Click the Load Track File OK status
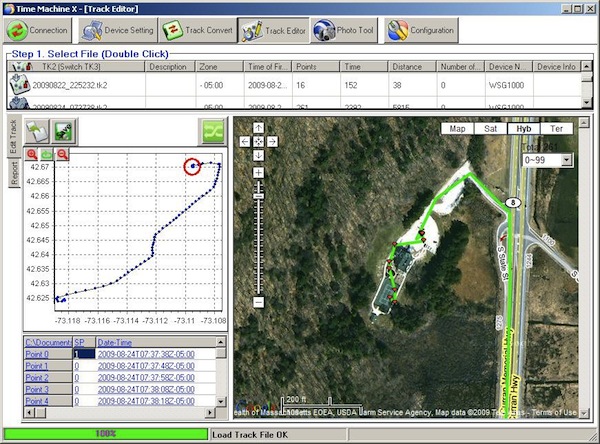Screen dimensions: 600x444 tap(250, 435)
